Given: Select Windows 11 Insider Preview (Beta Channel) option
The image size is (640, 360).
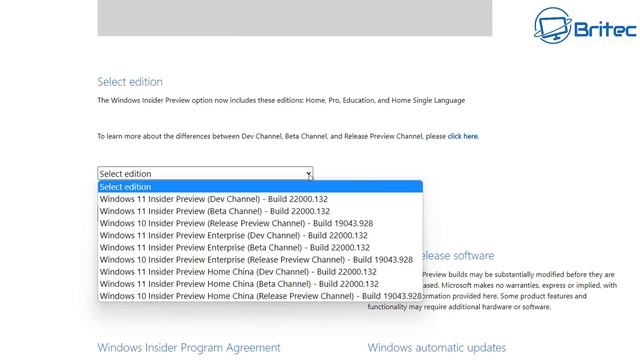Looking at the screenshot, I should (x=260, y=211).
